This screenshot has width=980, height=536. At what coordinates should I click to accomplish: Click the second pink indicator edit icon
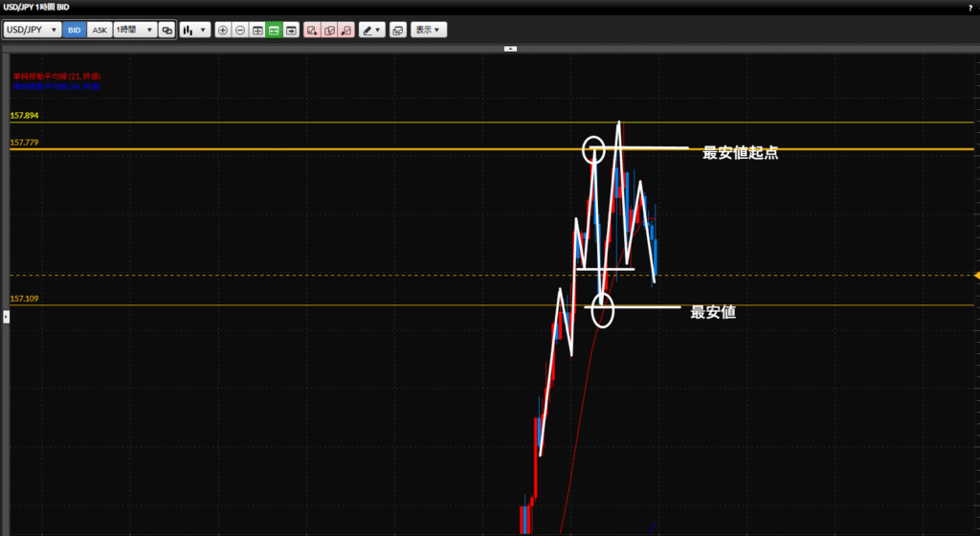329,30
